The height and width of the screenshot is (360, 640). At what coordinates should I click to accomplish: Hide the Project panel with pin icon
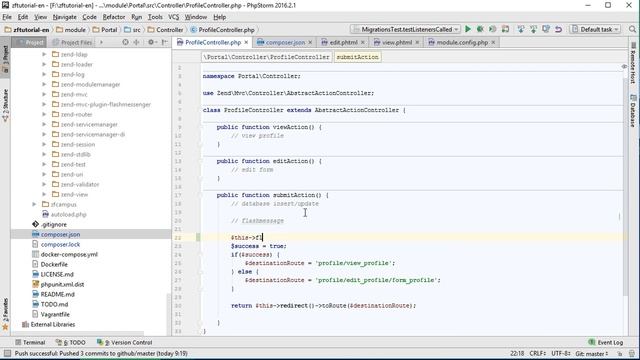tap(164, 42)
